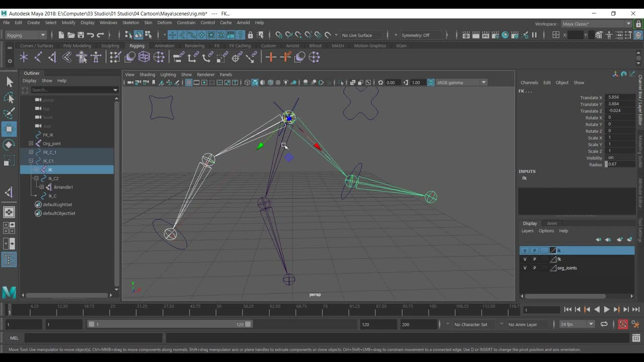The height and width of the screenshot is (362, 644).
Task: Toggle the red Auto Keyframe button
Action: (623, 324)
